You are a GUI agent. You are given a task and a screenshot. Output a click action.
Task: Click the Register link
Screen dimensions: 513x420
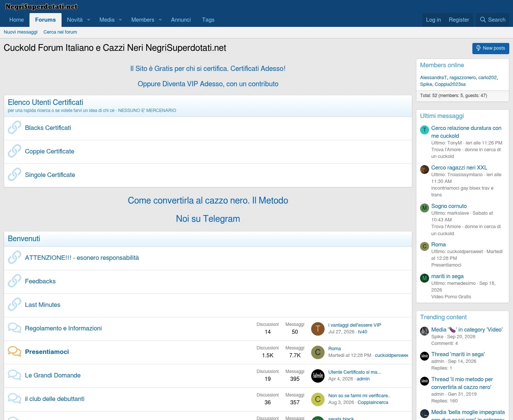click(459, 20)
